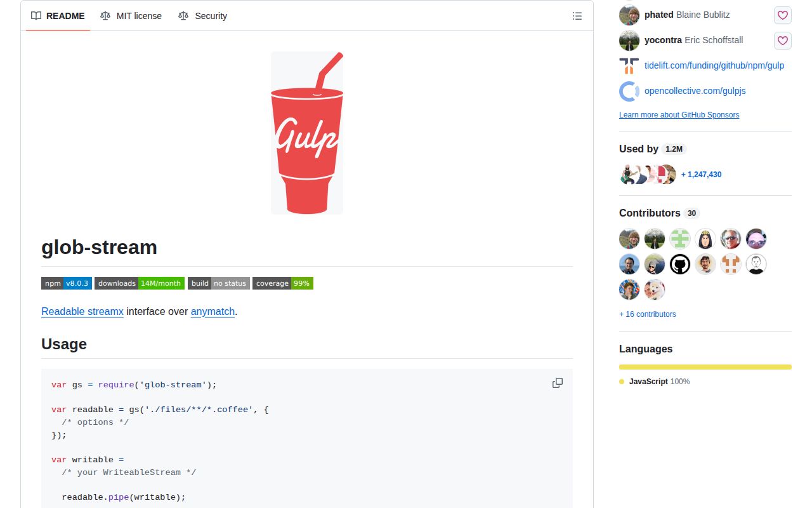Open the green cross identicon contributor avatar

pos(680,239)
